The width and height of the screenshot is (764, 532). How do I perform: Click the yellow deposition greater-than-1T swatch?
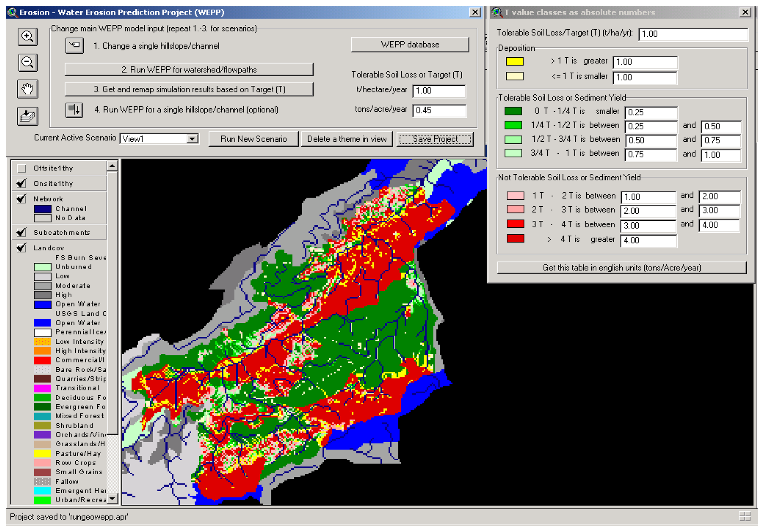(x=514, y=61)
